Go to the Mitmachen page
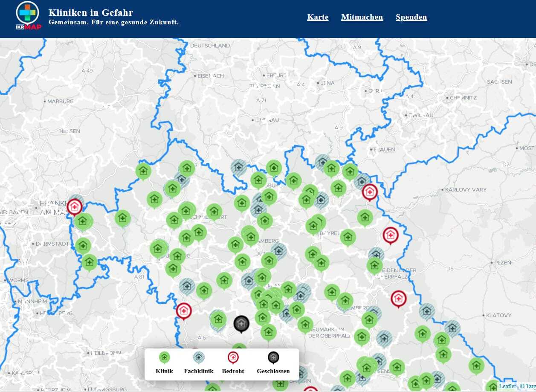Screen dimensions: 536x392 (x=362, y=17)
